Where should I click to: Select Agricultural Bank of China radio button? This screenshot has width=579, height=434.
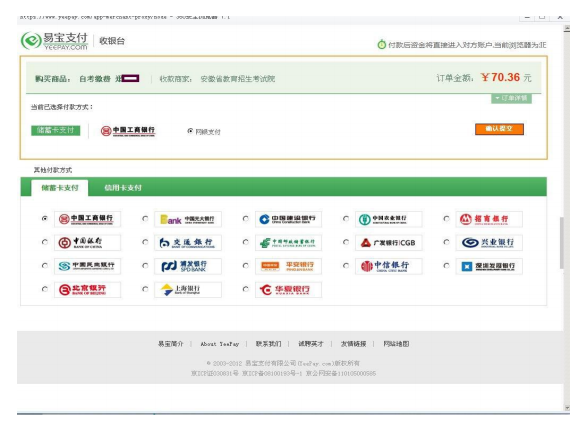point(346,219)
